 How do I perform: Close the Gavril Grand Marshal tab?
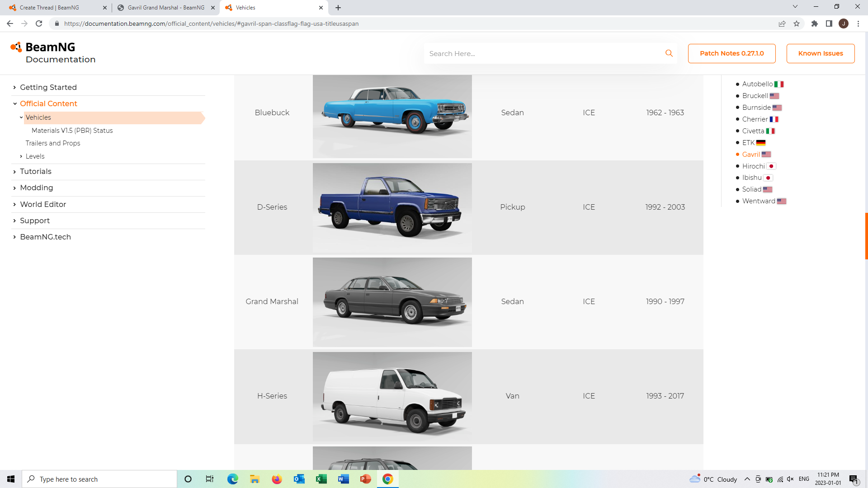(213, 8)
